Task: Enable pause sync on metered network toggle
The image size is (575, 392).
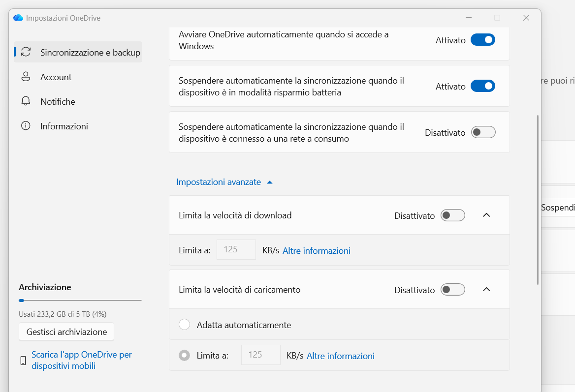Action: click(x=483, y=132)
